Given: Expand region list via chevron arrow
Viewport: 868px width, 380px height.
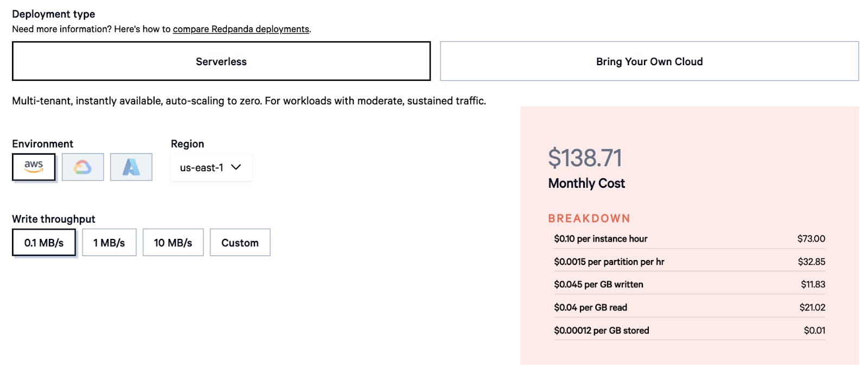Looking at the screenshot, I should 236,167.
